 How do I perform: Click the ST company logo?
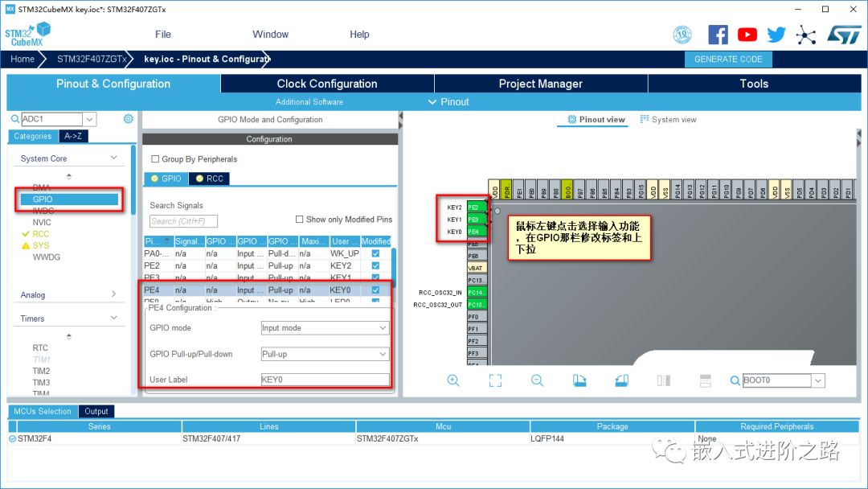(x=844, y=35)
